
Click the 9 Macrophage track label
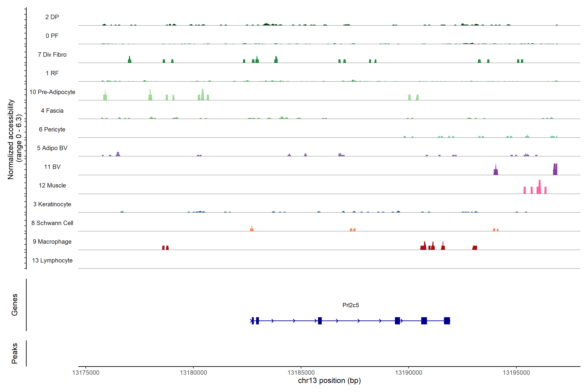52,242
